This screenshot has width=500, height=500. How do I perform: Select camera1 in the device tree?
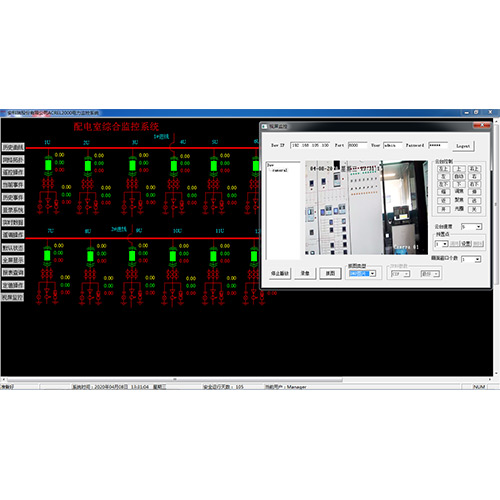tap(279, 170)
